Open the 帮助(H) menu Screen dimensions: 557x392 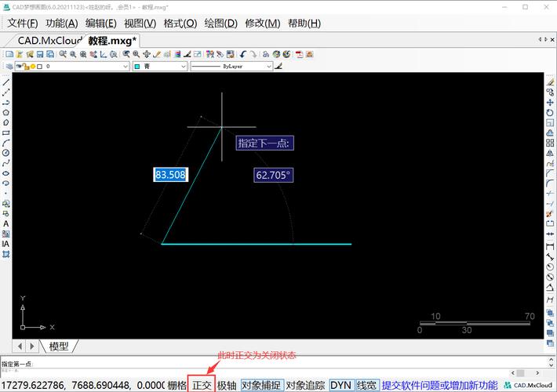click(x=304, y=24)
